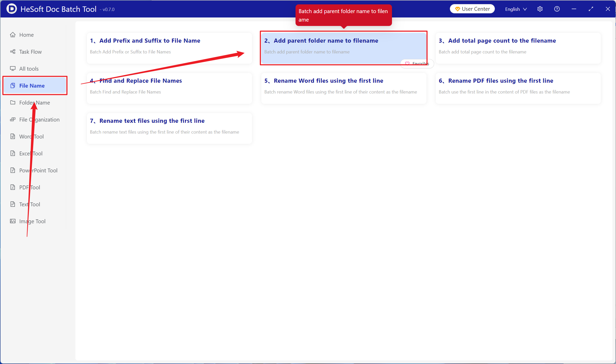The width and height of the screenshot is (616, 364).
Task: Click the User Center button
Action: (472, 9)
